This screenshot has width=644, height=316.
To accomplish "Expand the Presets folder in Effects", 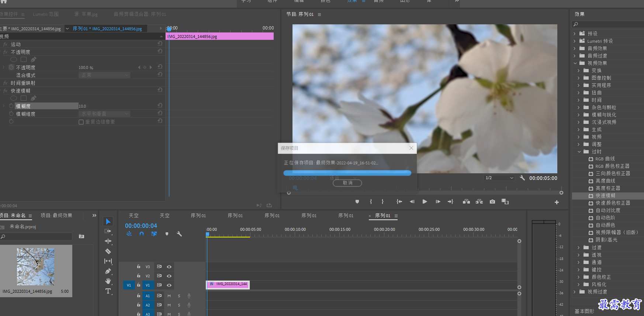I will 575,34.
